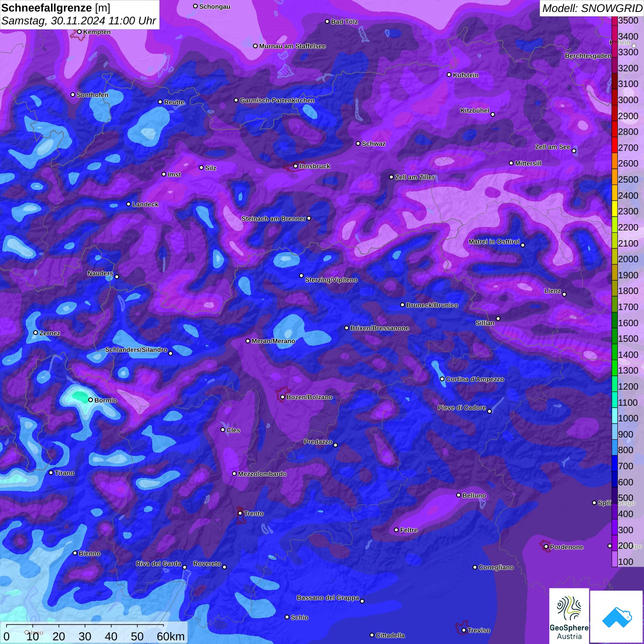The height and width of the screenshot is (644, 644).
Task: Click the 'Garmisch-Partenkirchen' label
Action: coord(277,100)
